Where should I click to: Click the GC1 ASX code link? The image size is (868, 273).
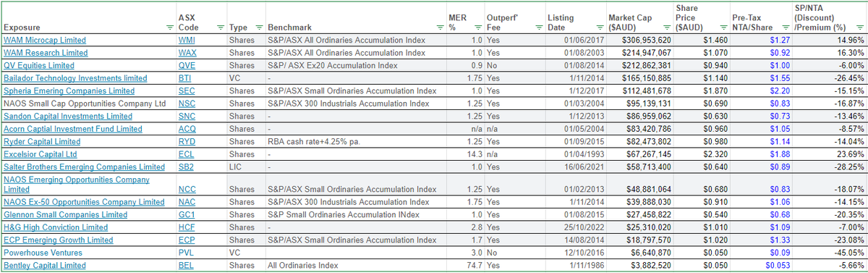pyautogui.click(x=186, y=214)
